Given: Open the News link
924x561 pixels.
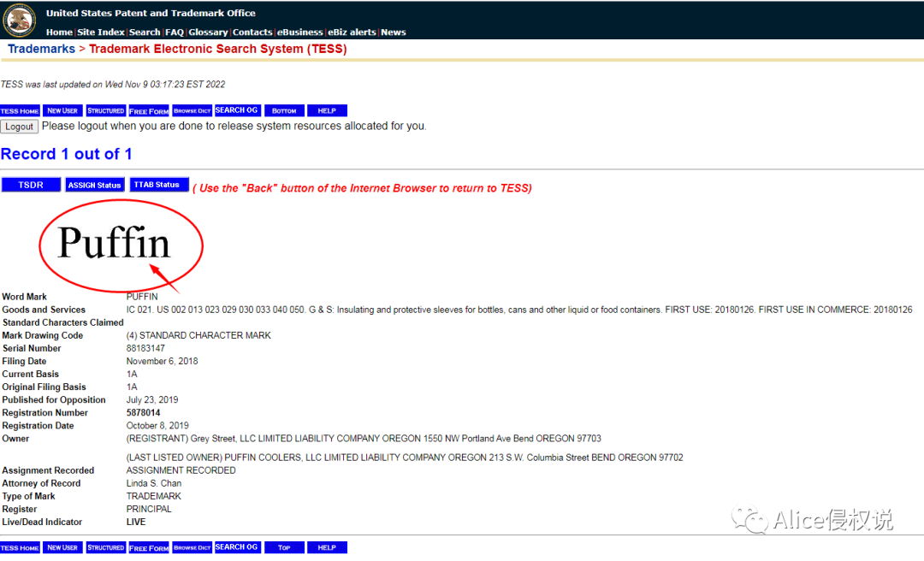Looking at the screenshot, I should click(393, 32).
